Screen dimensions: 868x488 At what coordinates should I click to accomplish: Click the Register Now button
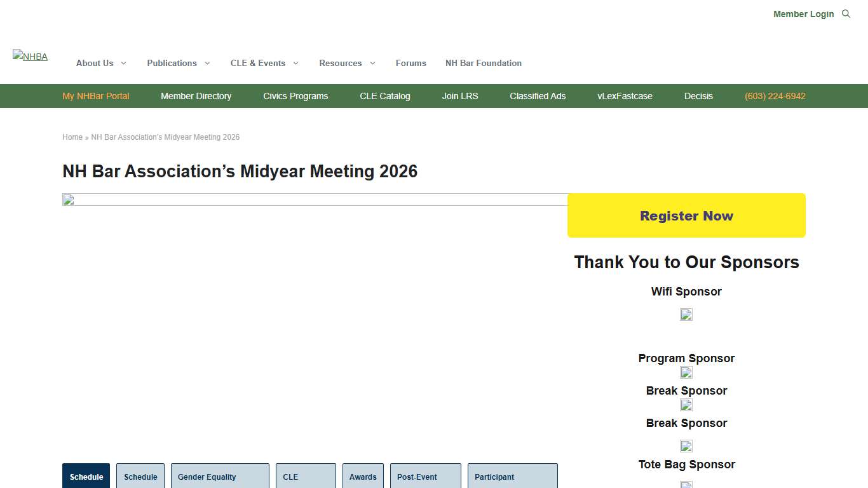686,215
